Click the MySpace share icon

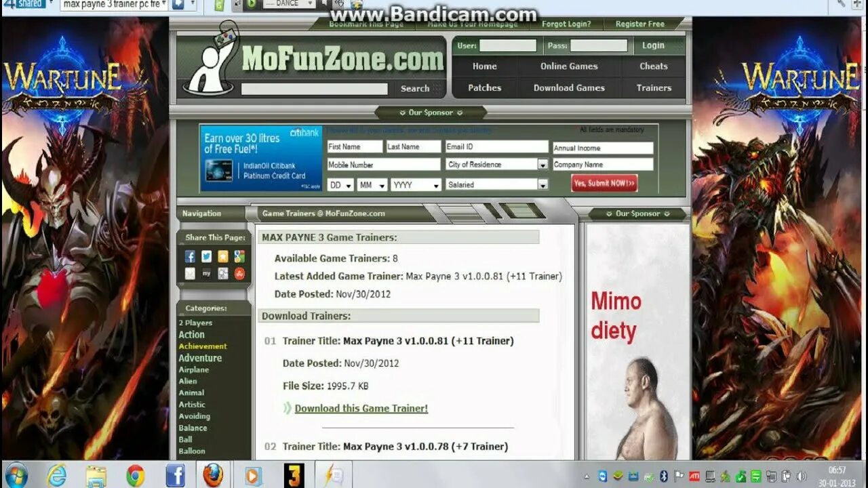pyautogui.click(x=206, y=273)
